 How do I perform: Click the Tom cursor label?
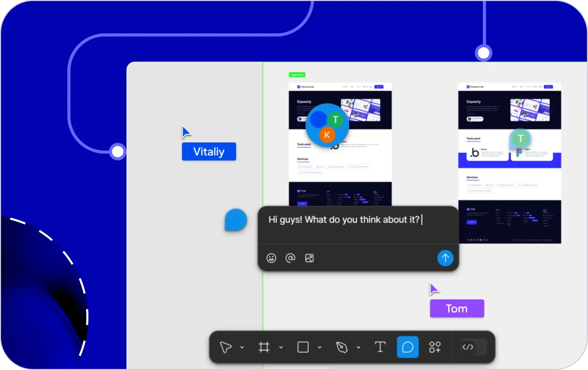[x=457, y=308]
